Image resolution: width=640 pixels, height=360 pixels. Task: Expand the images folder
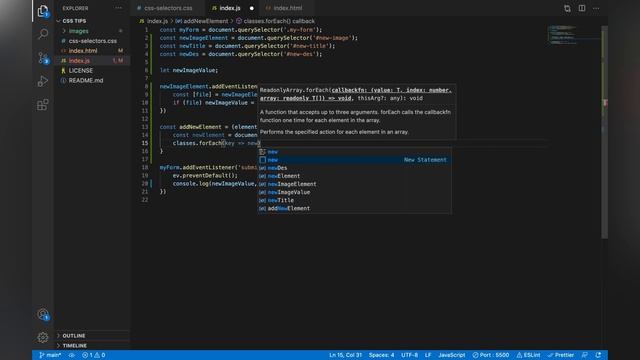coord(92,31)
